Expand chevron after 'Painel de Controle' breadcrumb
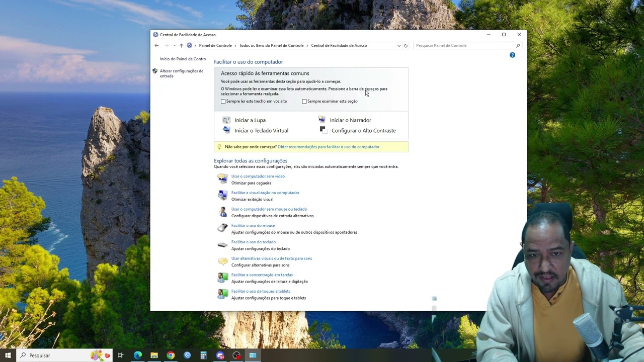 (x=235, y=46)
